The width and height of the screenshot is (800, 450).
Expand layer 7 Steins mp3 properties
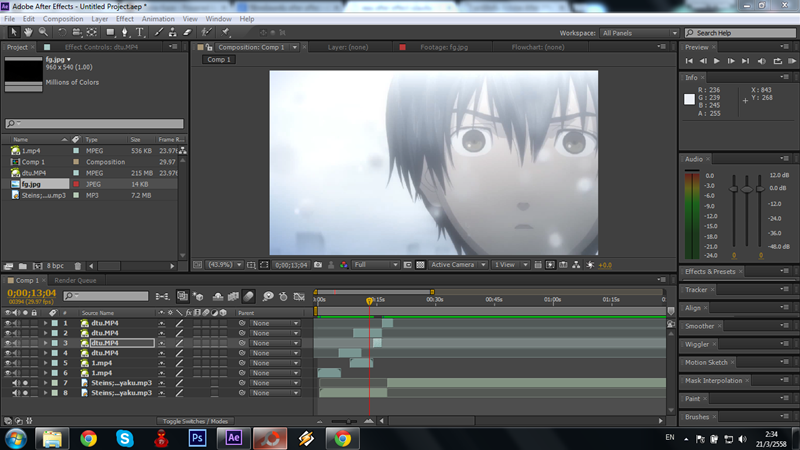point(45,383)
